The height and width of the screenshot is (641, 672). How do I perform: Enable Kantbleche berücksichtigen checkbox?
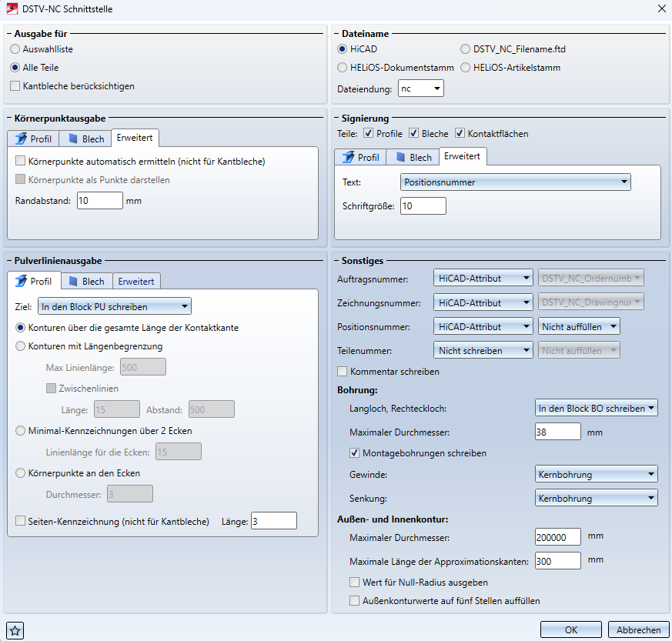click(x=15, y=86)
